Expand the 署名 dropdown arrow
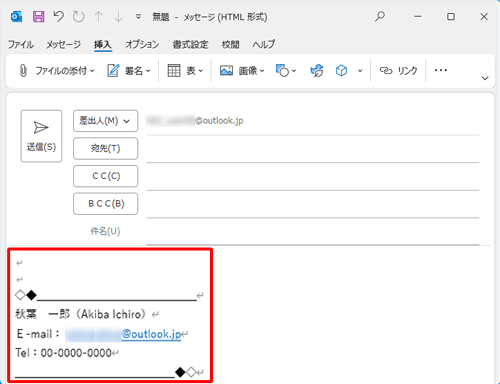The height and width of the screenshot is (384, 500). [148, 71]
